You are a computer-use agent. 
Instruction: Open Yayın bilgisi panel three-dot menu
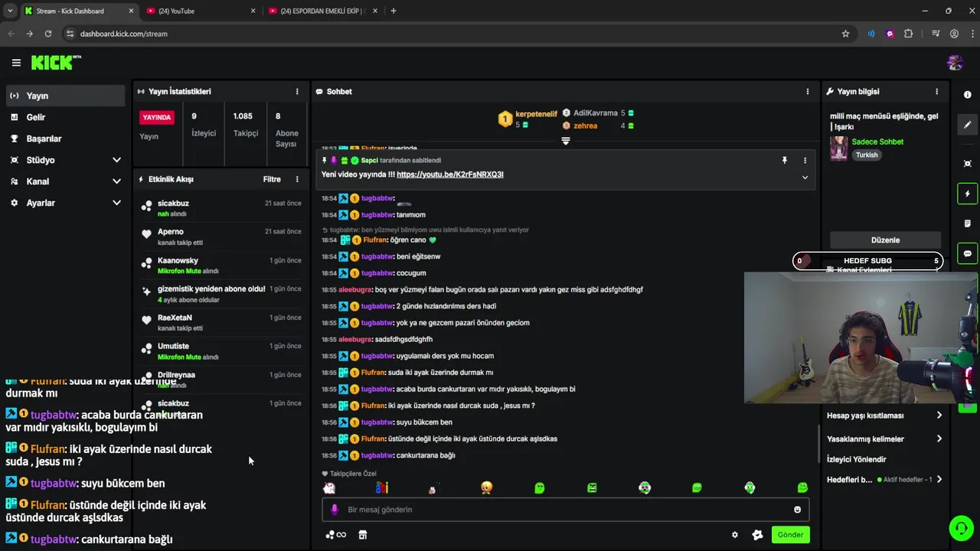click(x=936, y=92)
